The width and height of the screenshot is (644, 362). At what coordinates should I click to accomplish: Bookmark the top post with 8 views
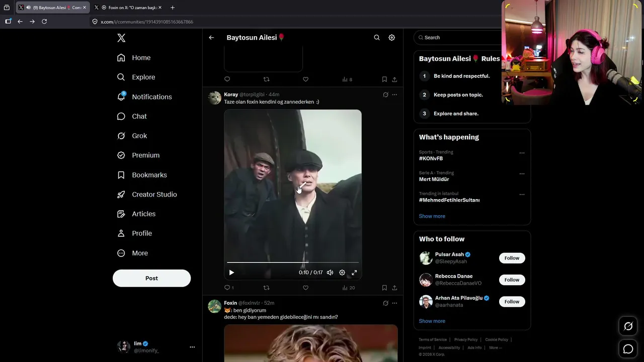coord(384,79)
